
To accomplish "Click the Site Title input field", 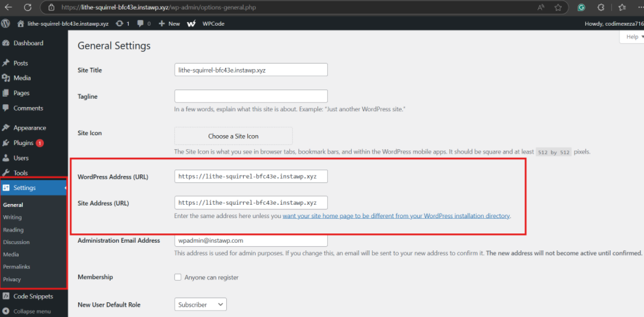I will tap(251, 70).
